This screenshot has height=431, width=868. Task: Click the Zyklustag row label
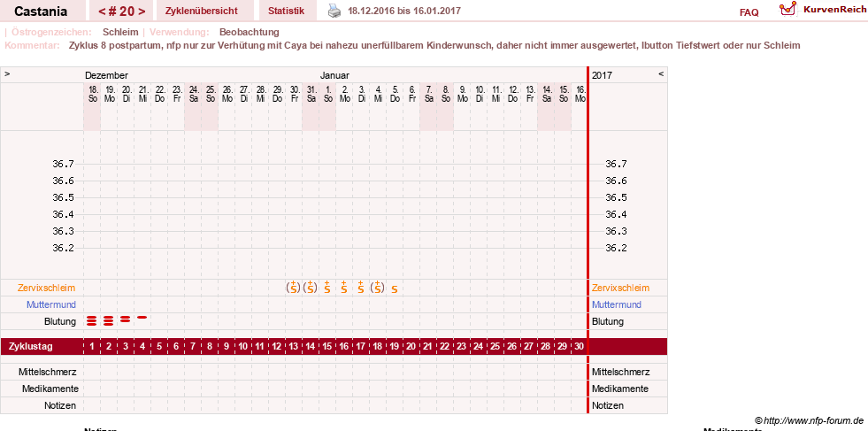[x=31, y=347]
